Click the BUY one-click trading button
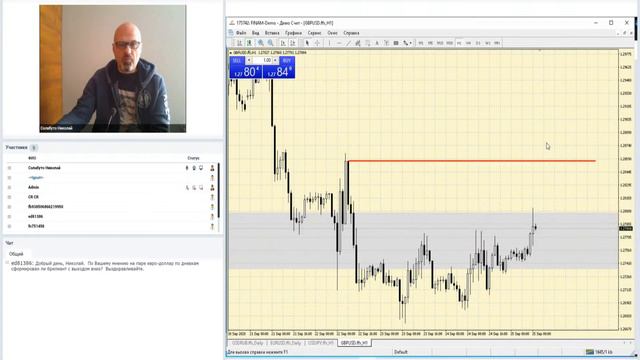The image size is (640, 360). pyautogui.click(x=287, y=60)
